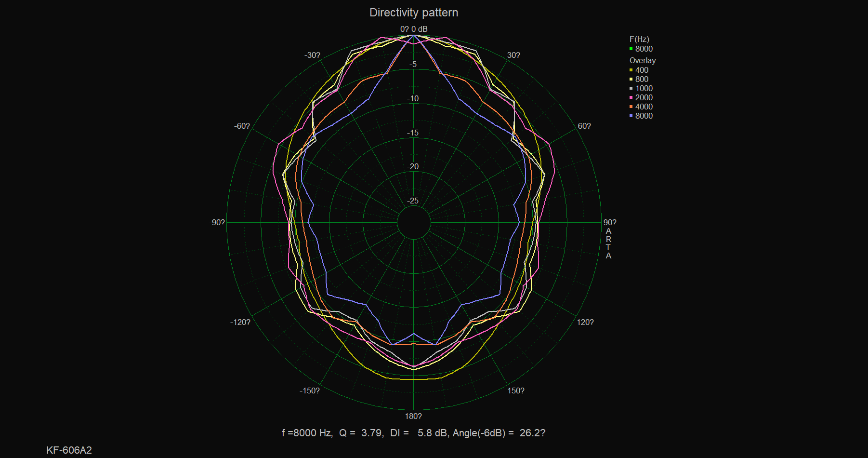Click the -20 dB ring label

pos(413,166)
